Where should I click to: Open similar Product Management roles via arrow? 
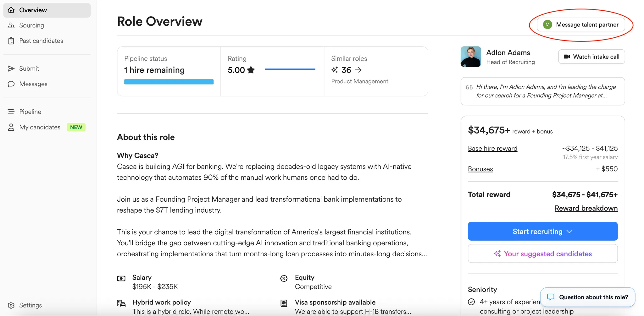click(x=358, y=70)
